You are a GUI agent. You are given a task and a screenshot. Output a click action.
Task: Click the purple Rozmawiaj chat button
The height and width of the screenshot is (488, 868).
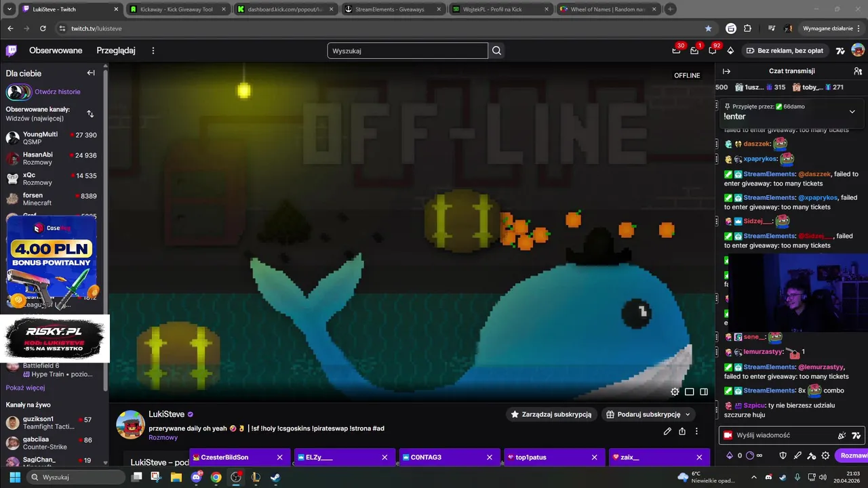(x=853, y=455)
